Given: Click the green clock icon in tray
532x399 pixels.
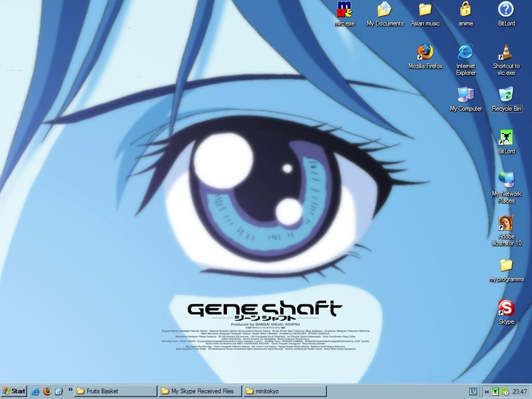Looking at the screenshot, I should tap(505, 392).
